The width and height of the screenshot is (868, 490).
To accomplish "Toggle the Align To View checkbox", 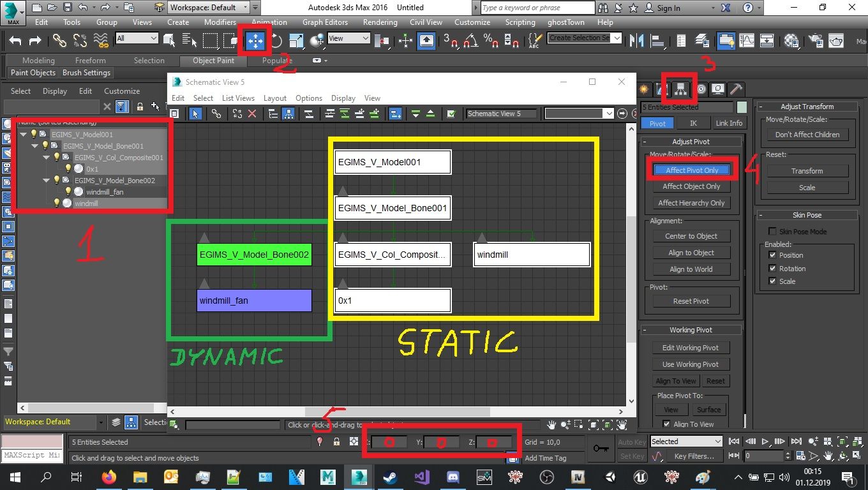I will tap(666, 424).
